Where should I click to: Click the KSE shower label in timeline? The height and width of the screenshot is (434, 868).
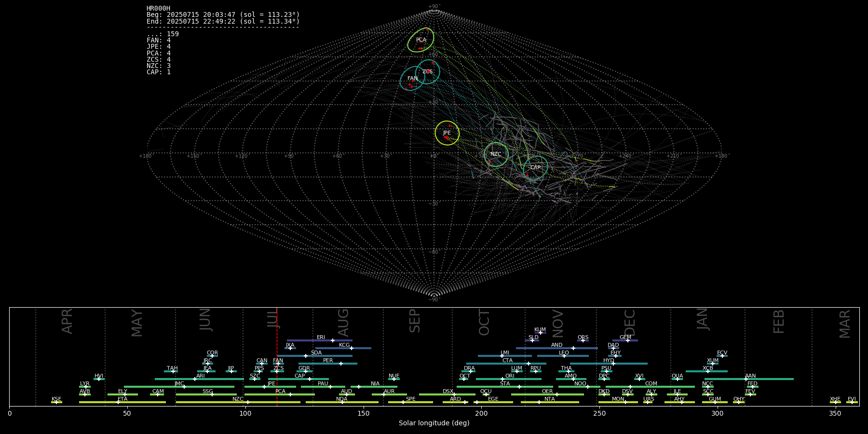[56, 399]
